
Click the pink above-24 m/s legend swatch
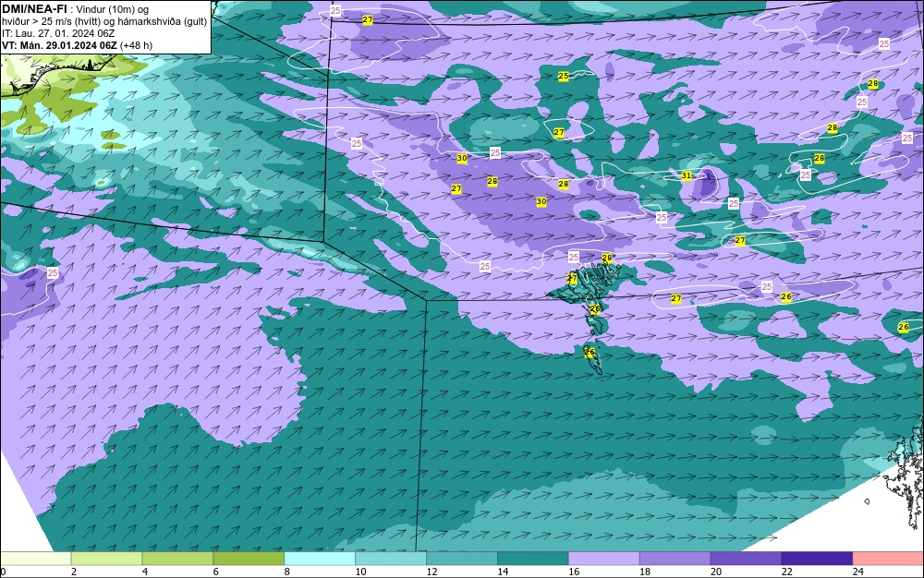888,559
